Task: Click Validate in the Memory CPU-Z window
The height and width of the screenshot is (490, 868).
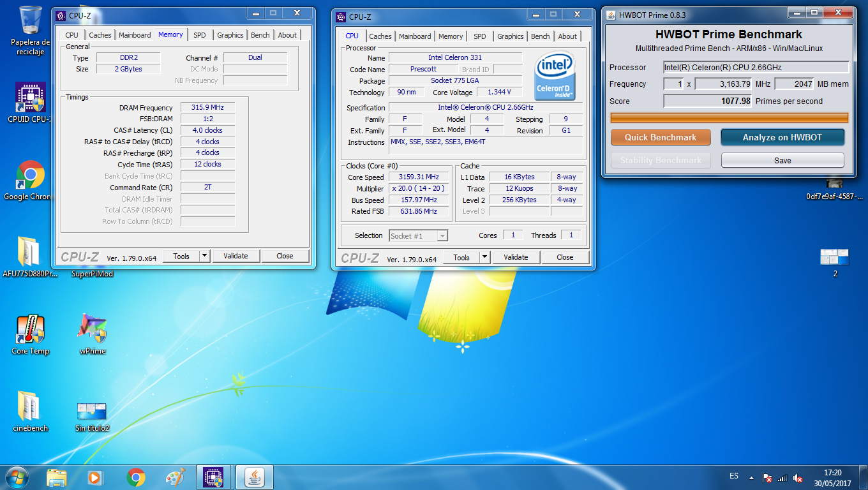Action: pyautogui.click(x=236, y=256)
